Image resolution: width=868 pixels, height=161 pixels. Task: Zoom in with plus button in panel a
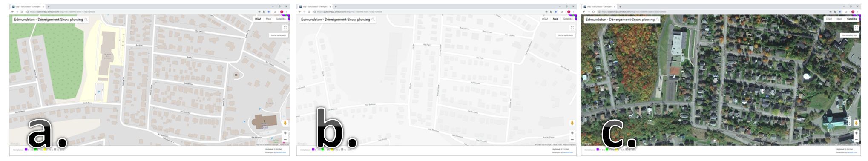[285, 133]
